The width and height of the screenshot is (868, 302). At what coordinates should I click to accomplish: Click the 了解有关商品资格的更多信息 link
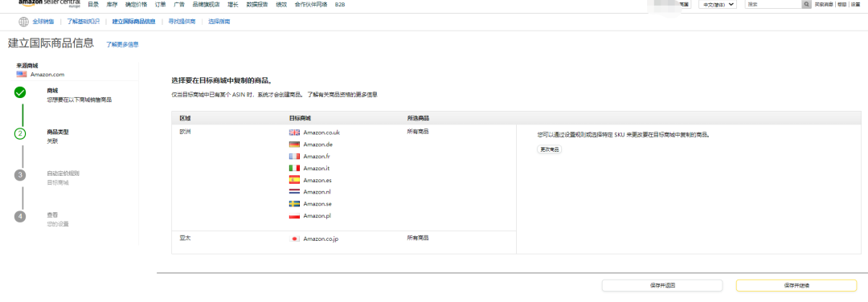pyautogui.click(x=342, y=95)
